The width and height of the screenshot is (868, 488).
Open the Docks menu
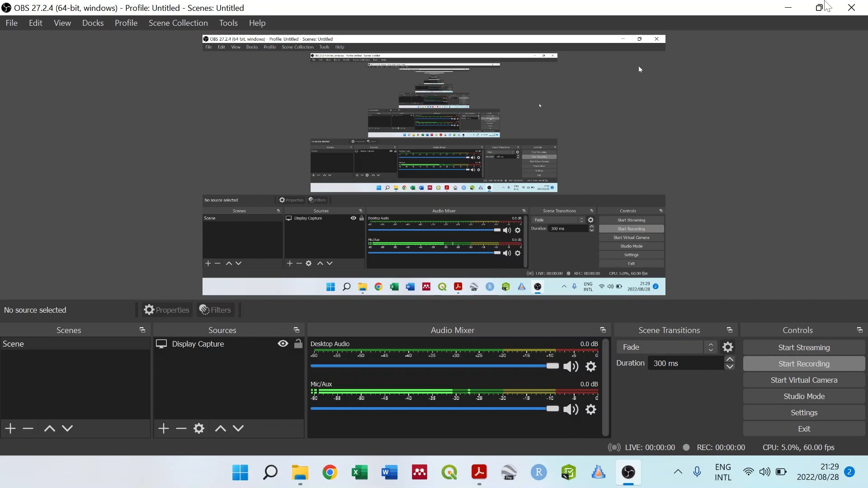[x=93, y=23]
